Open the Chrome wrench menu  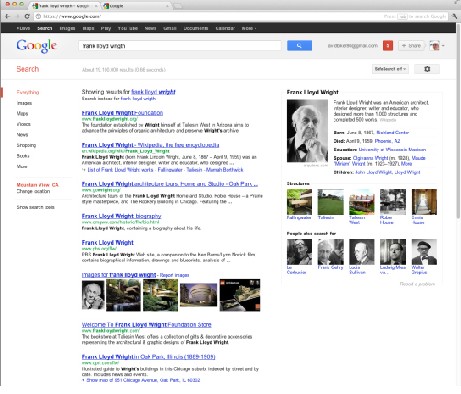[454, 16]
